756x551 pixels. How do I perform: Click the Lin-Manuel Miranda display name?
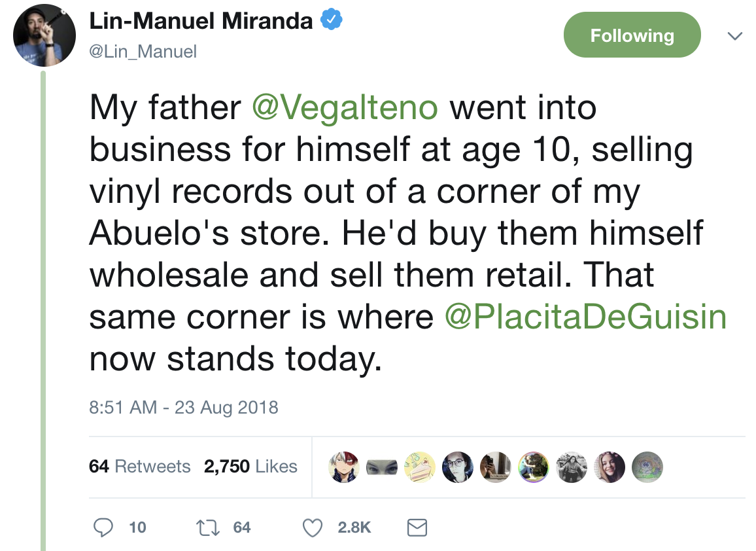tap(201, 22)
